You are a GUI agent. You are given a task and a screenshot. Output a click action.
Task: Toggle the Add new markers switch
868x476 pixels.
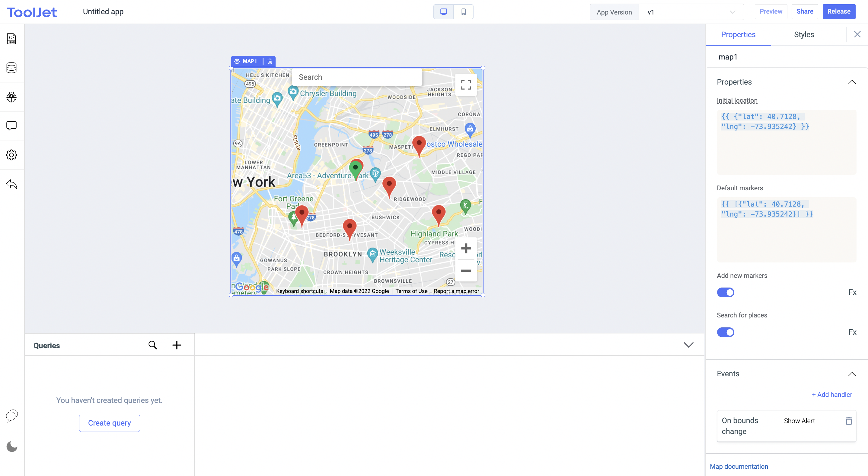point(726,292)
